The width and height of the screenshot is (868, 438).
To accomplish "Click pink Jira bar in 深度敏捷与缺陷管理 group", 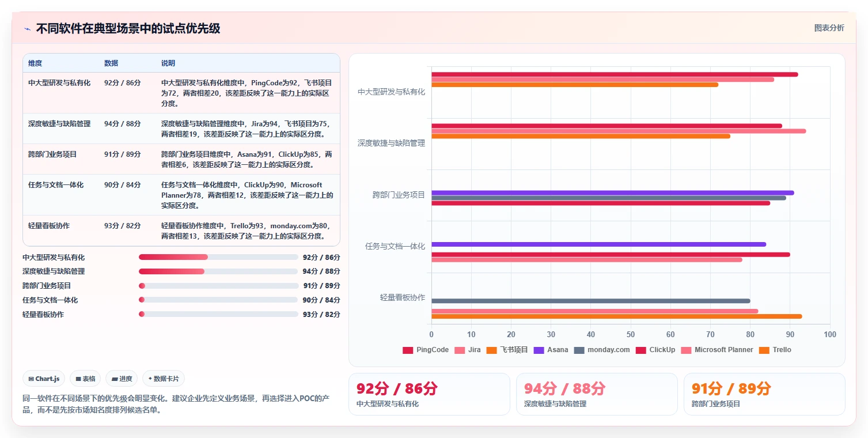I will (x=619, y=131).
